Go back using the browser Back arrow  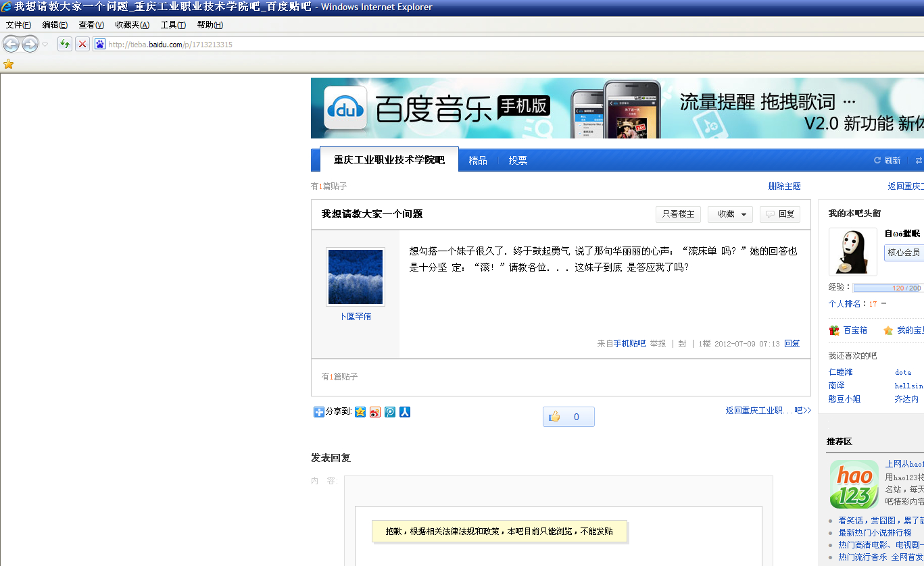coord(11,45)
